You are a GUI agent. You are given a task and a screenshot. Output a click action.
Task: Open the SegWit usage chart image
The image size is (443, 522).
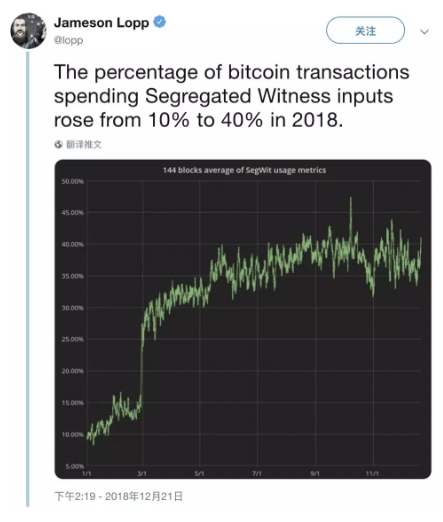coord(243,319)
